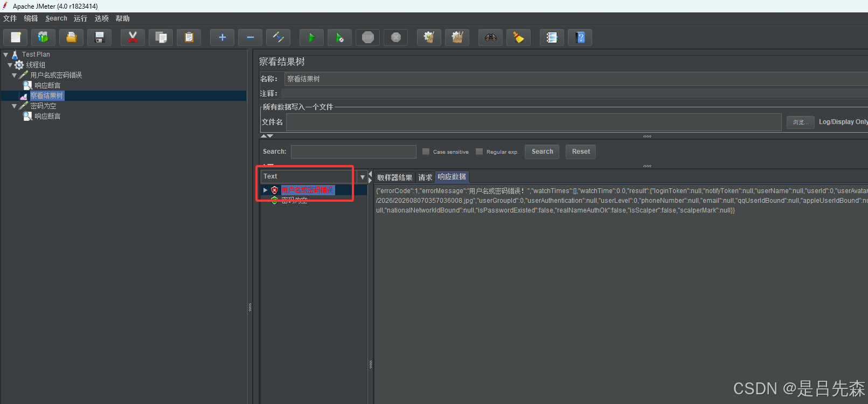Cut the selected element with scissors icon

pyautogui.click(x=133, y=37)
